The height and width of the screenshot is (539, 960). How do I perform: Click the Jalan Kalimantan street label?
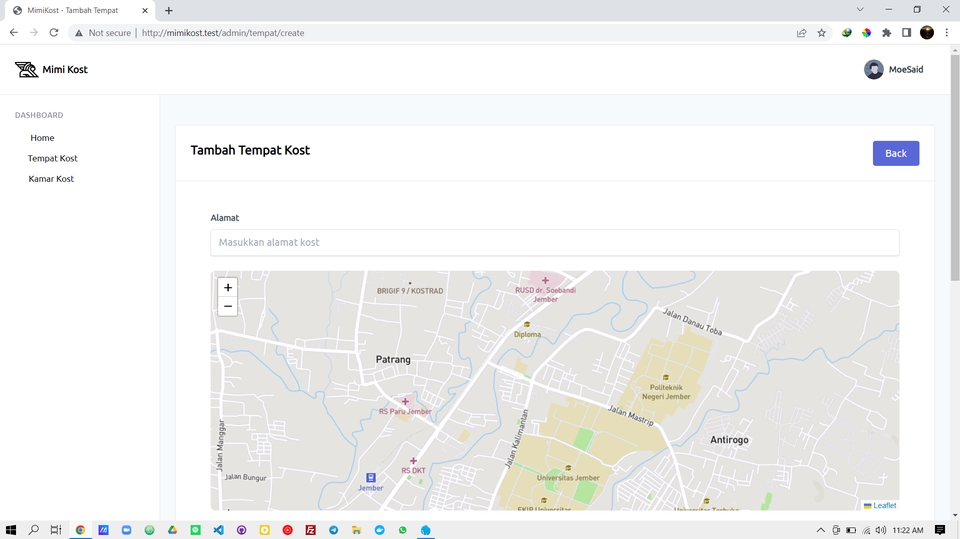[x=516, y=439]
